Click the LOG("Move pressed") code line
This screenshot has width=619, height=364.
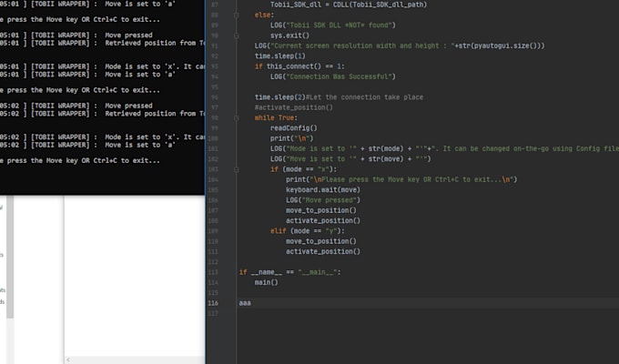click(x=323, y=200)
